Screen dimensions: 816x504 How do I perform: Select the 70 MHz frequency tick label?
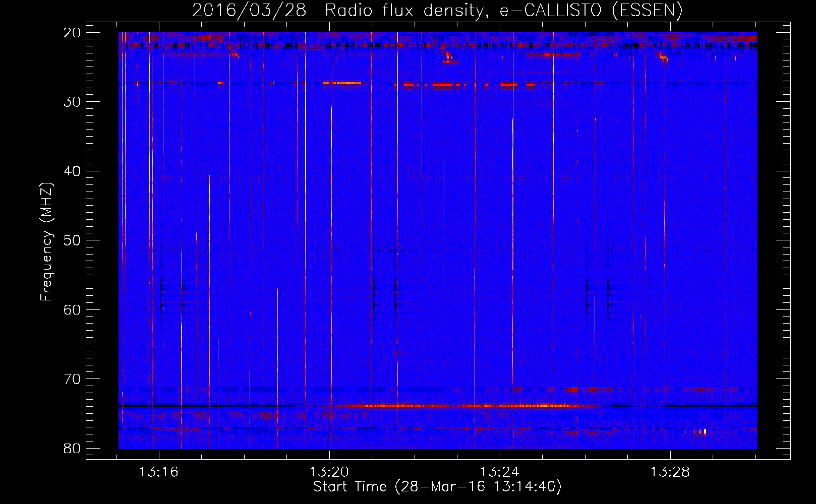(72, 379)
